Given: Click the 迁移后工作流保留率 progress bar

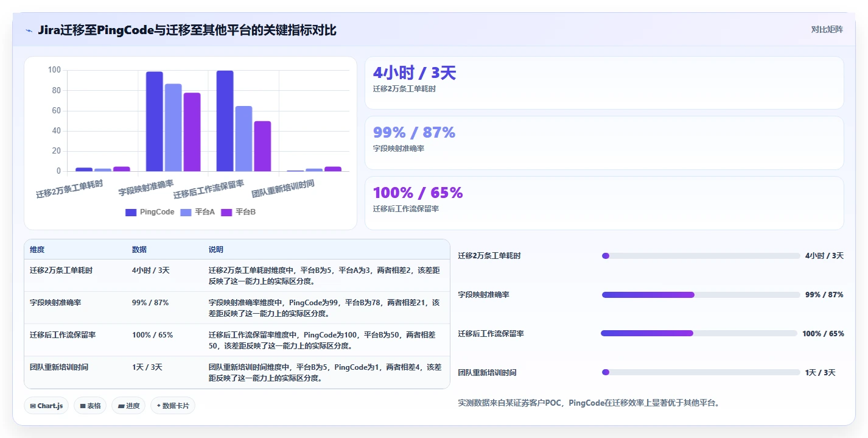Looking at the screenshot, I should point(699,333).
